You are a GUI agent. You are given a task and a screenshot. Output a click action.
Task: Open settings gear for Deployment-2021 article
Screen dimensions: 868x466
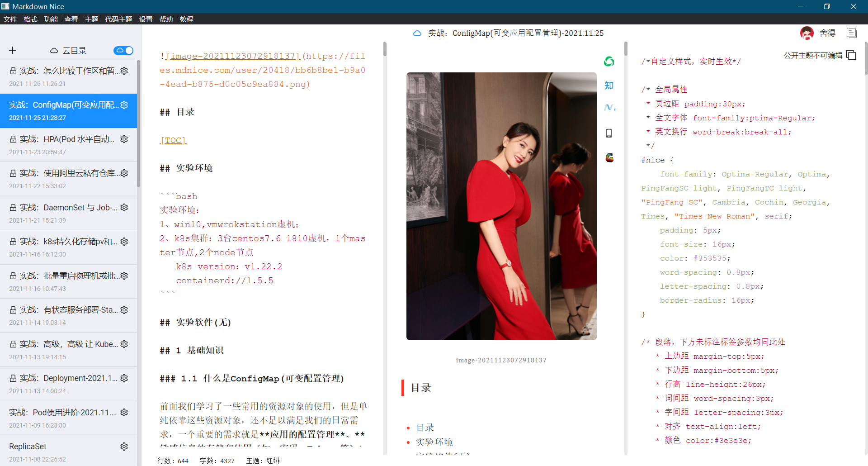[124, 378]
